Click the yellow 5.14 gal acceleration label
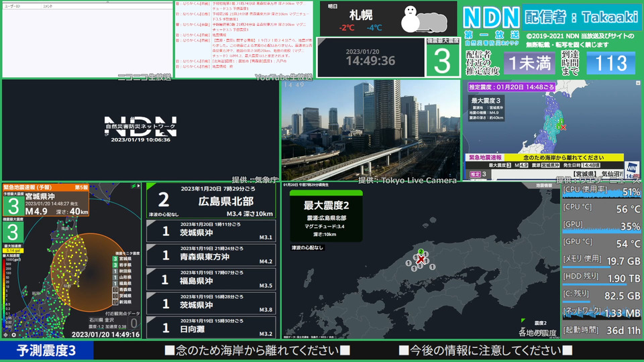644x362 pixels. point(13,250)
